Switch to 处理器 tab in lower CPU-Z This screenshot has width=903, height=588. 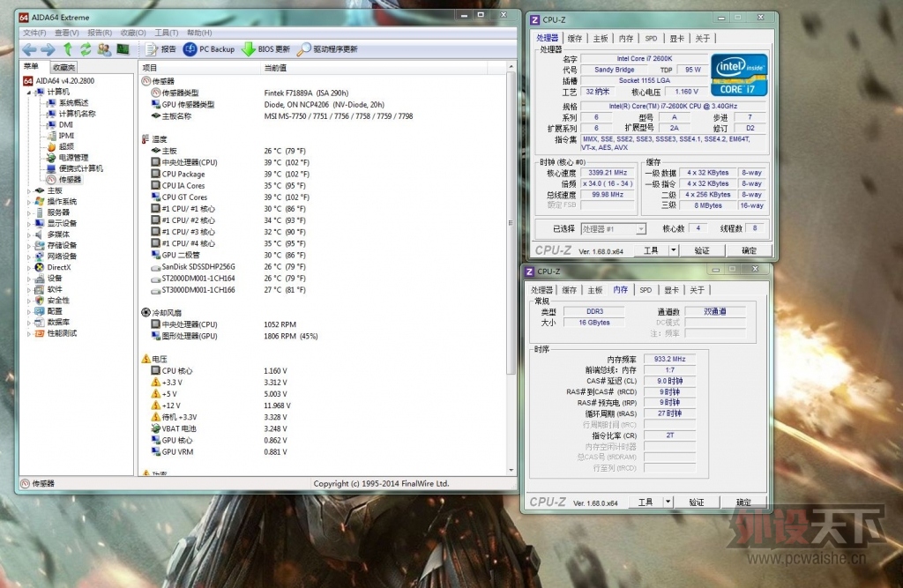[x=541, y=290]
